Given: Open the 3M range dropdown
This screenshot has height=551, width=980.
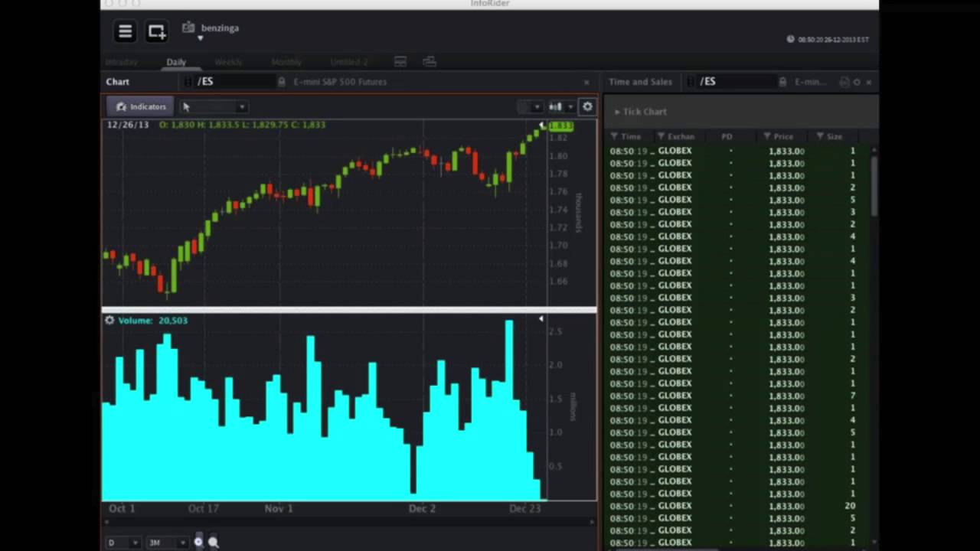Looking at the screenshot, I should tap(167, 543).
